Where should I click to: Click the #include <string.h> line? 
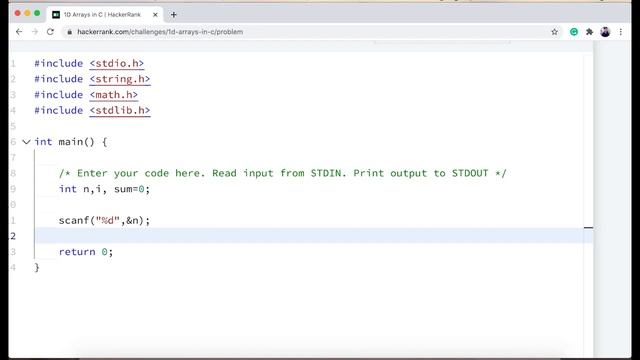click(92, 79)
